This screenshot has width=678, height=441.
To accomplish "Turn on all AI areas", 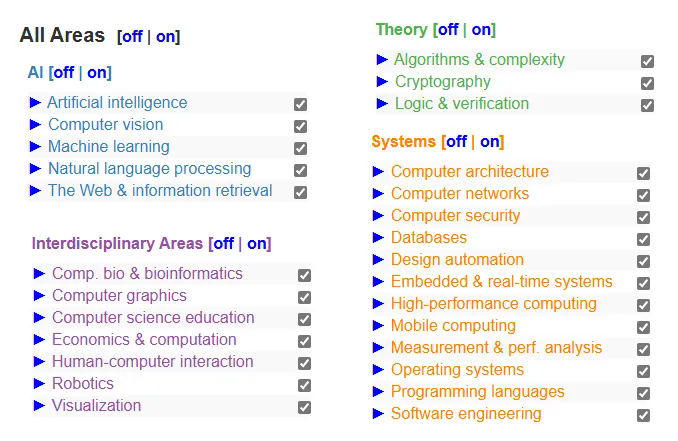I will (97, 72).
